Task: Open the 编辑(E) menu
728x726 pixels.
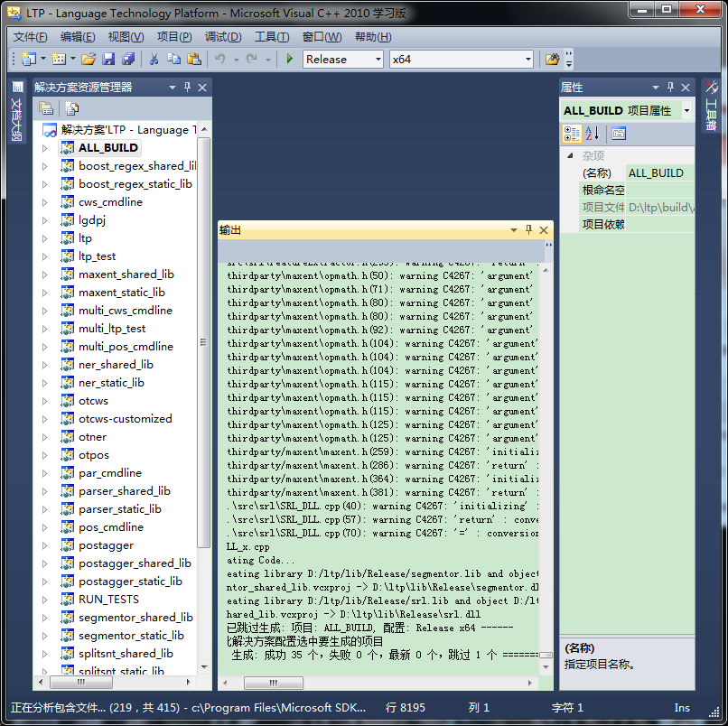Action: coord(78,37)
